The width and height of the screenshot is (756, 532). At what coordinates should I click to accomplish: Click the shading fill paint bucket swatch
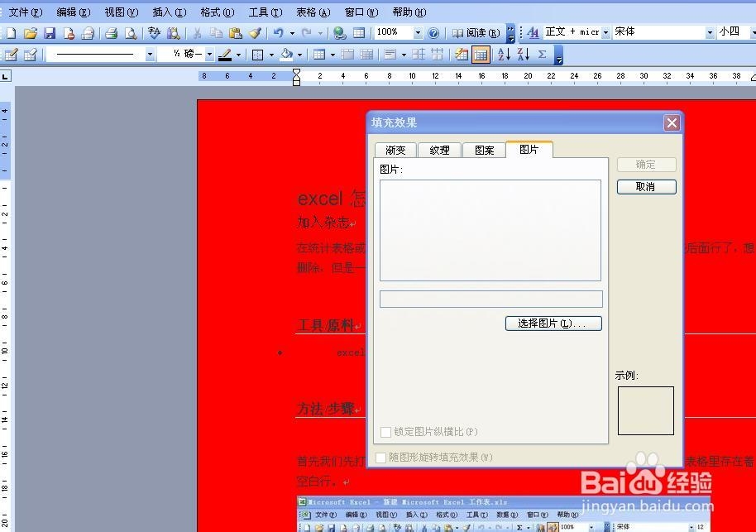pyautogui.click(x=287, y=55)
